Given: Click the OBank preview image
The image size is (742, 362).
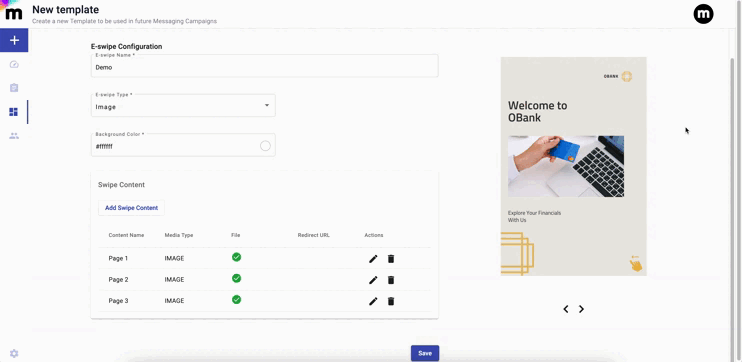Looking at the screenshot, I should pos(574,166).
